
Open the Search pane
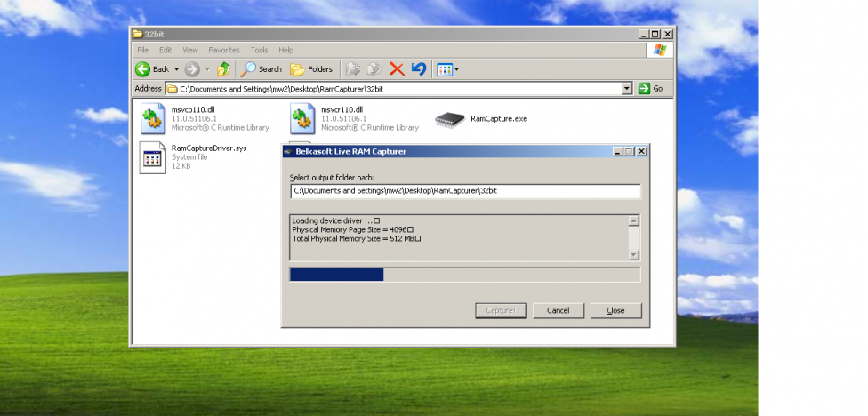click(x=261, y=69)
